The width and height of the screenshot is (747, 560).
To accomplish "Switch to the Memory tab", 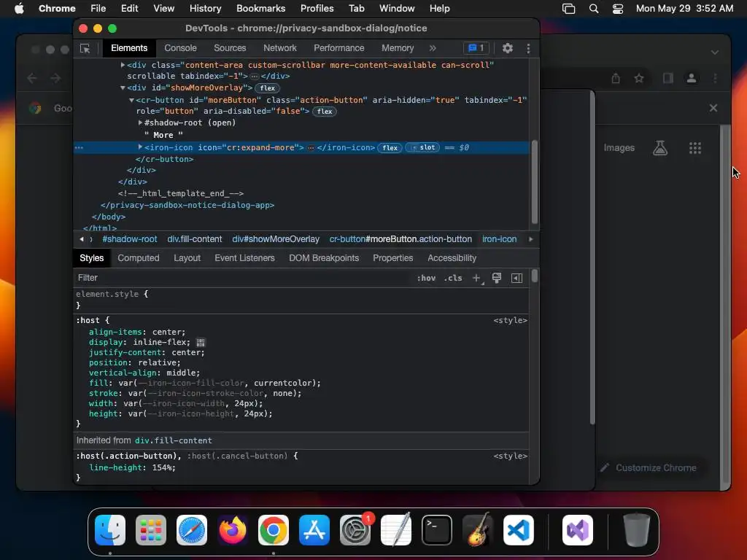I will (x=398, y=48).
